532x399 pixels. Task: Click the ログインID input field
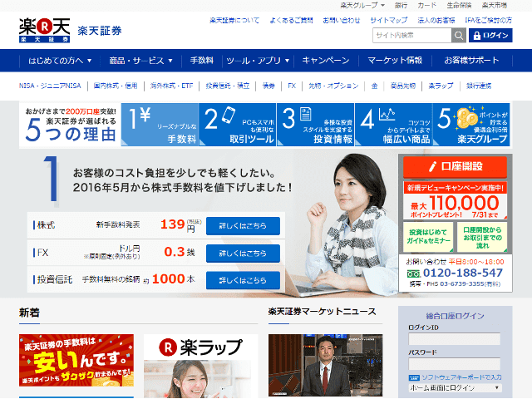pyautogui.click(x=455, y=339)
